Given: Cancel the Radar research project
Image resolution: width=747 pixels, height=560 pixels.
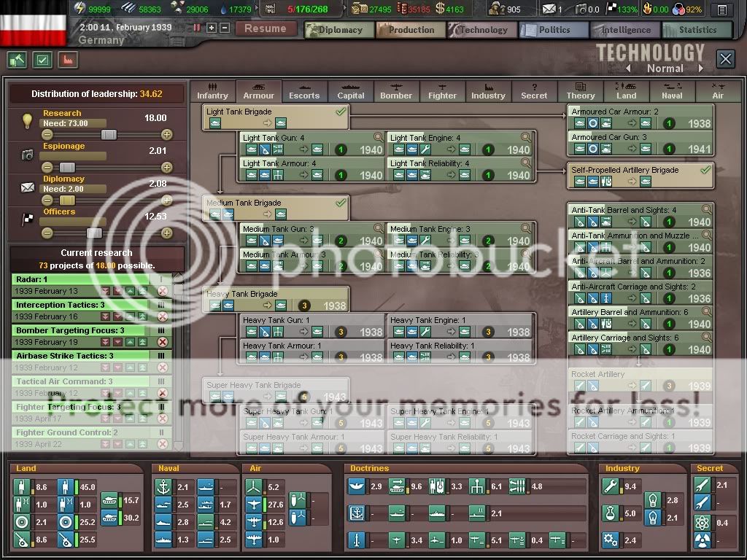Looking at the screenshot, I should pos(163,291).
